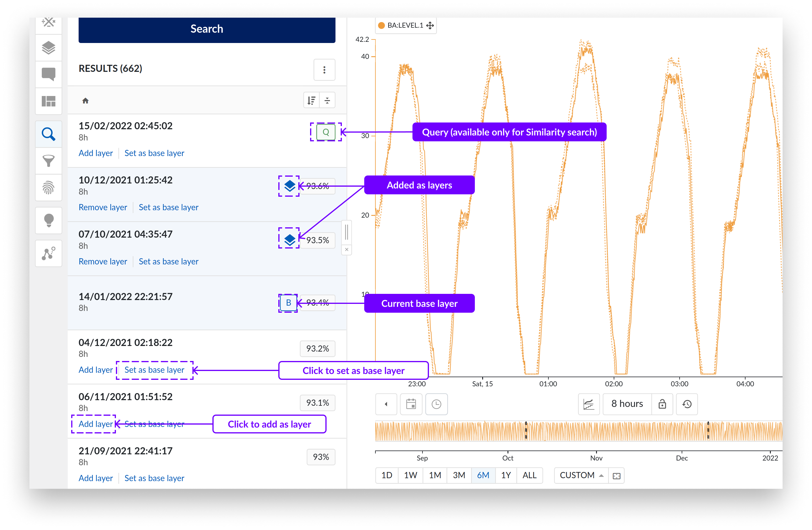
Task: Toggle sort order of results
Action: click(311, 100)
